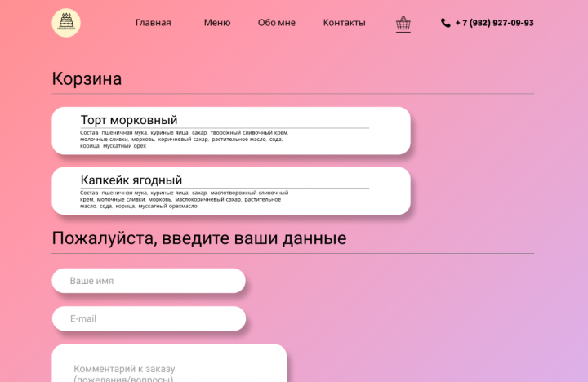Click the Торт морковный title text

point(129,120)
